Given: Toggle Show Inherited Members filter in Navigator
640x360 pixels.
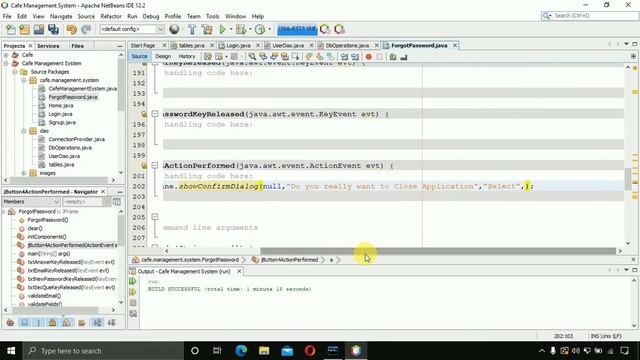Looking at the screenshot, I should pos(11,323).
